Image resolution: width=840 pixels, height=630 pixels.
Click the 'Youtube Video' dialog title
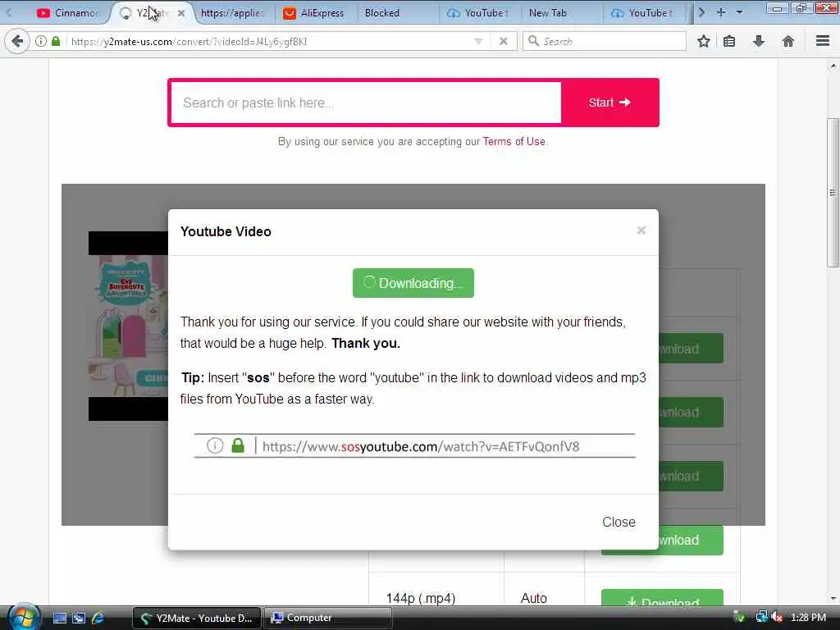click(x=226, y=231)
